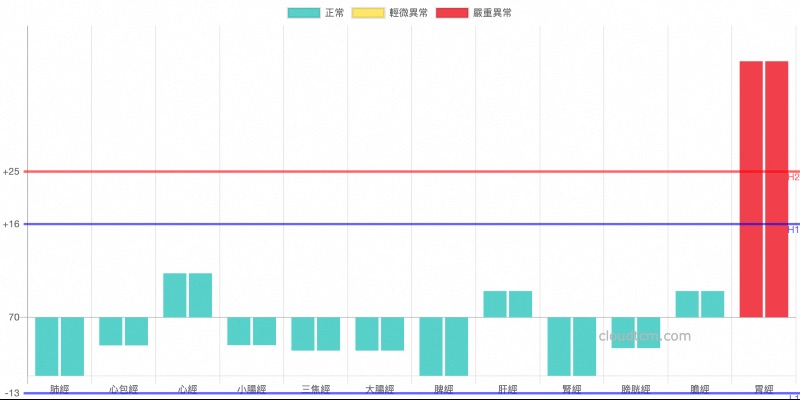Click the left teal bar for 心經
Screen dimensions: 800x400
pos(175,295)
